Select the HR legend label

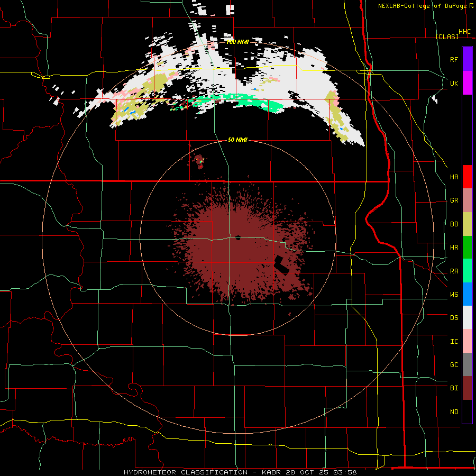click(454, 248)
